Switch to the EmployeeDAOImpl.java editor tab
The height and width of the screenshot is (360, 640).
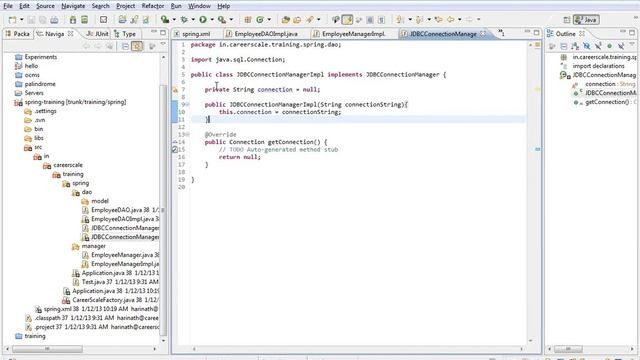[x=266, y=34]
